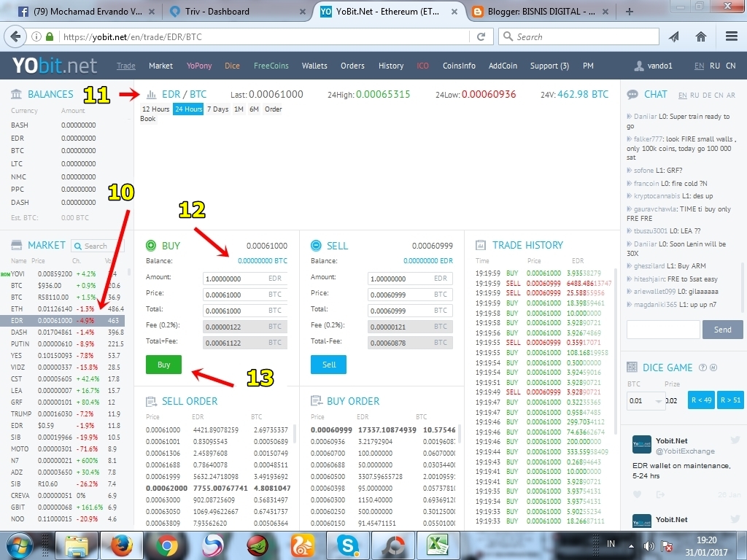Image resolution: width=747 pixels, height=560 pixels.
Task: Click the Windows Start button
Action: click(20, 545)
